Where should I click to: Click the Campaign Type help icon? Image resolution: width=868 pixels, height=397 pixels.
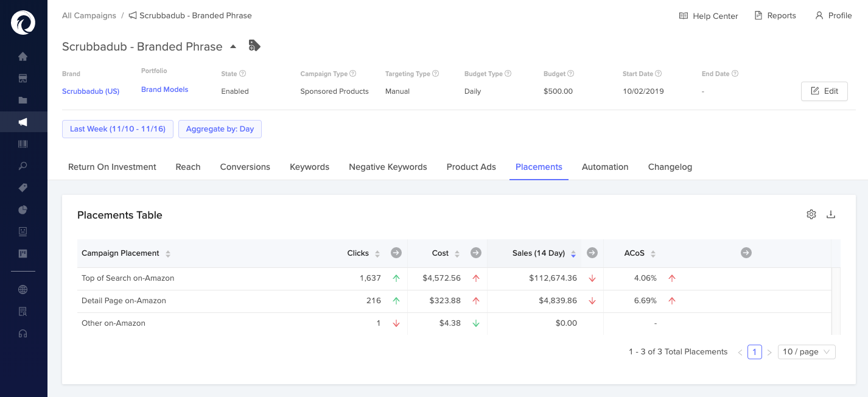(353, 74)
